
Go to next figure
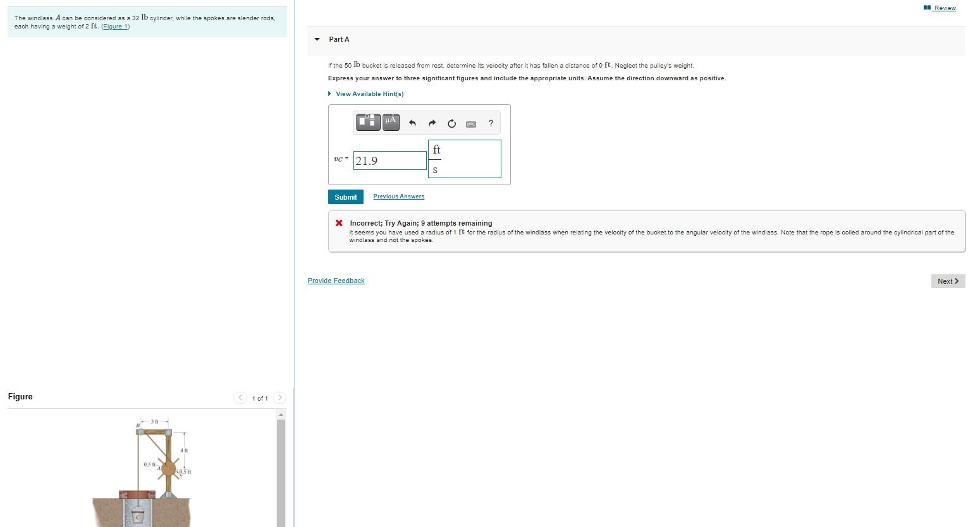(x=279, y=397)
